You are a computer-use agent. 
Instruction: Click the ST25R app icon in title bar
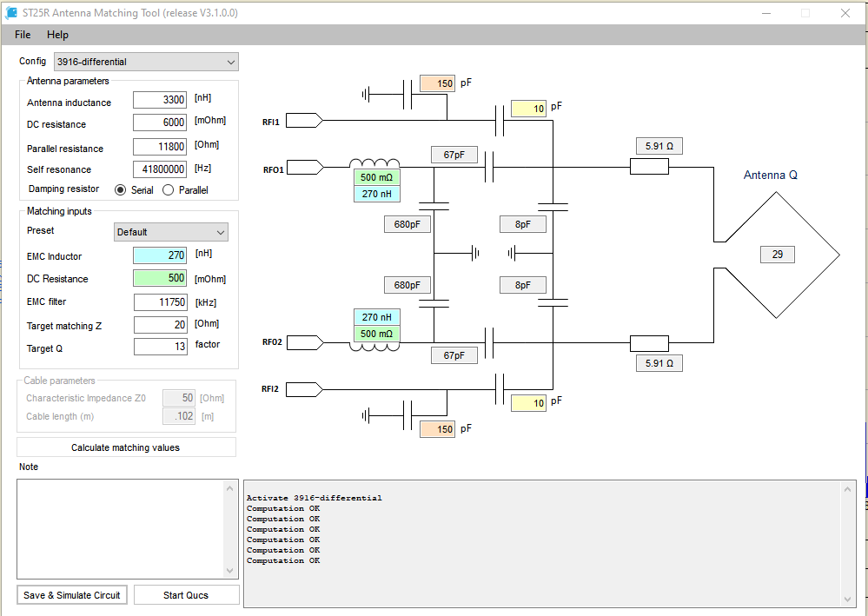click(x=10, y=13)
